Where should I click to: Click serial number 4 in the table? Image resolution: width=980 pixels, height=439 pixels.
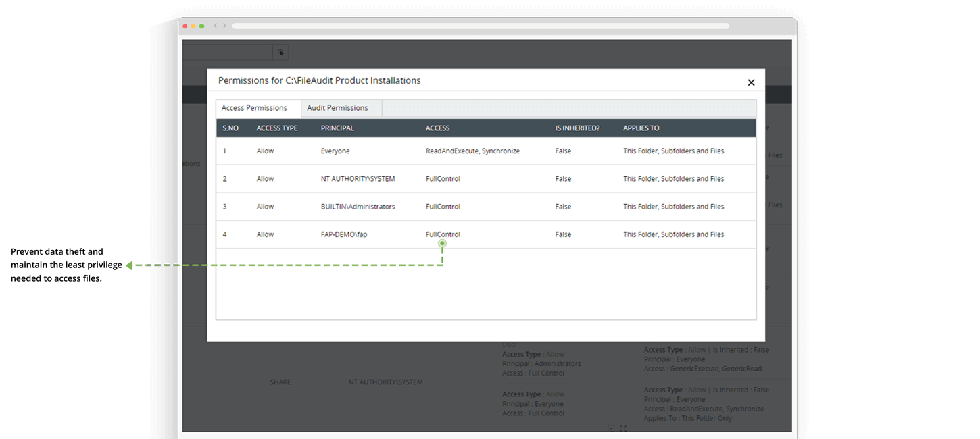[x=225, y=234]
